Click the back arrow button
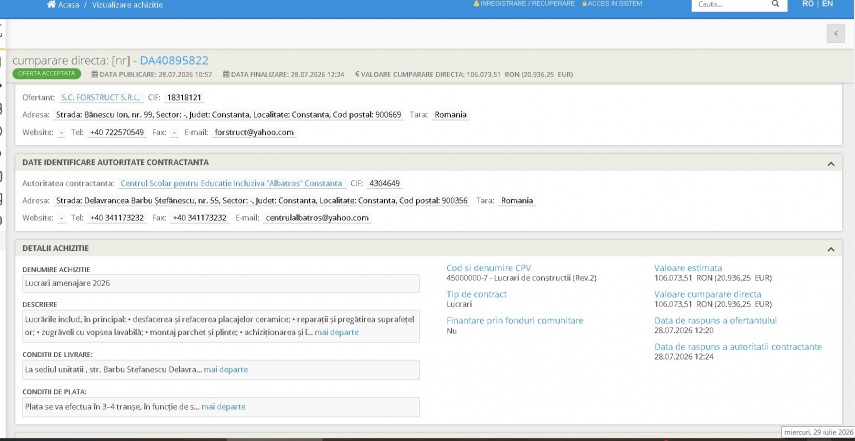Viewport: 855px width, 441px height. (835, 33)
